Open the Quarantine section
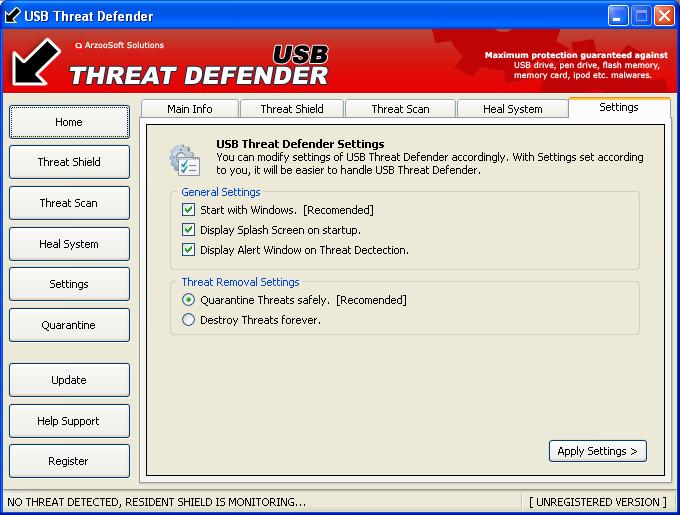 point(69,325)
